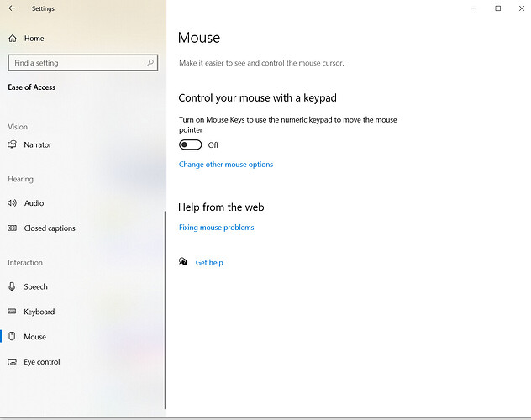Turn on the Mouse Keys toggle
The image size is (531, 420).
pyautogui.click(x=191, y=144)
